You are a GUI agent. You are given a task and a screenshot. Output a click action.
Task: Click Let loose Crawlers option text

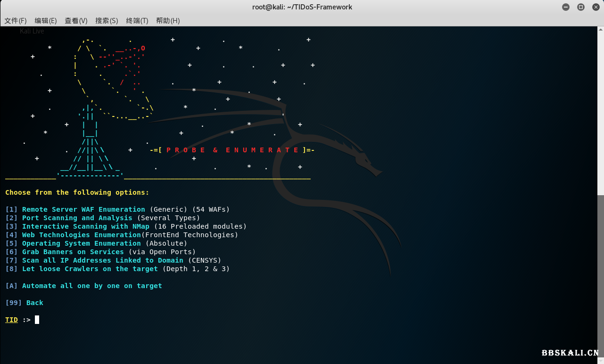tap(90, 269)
